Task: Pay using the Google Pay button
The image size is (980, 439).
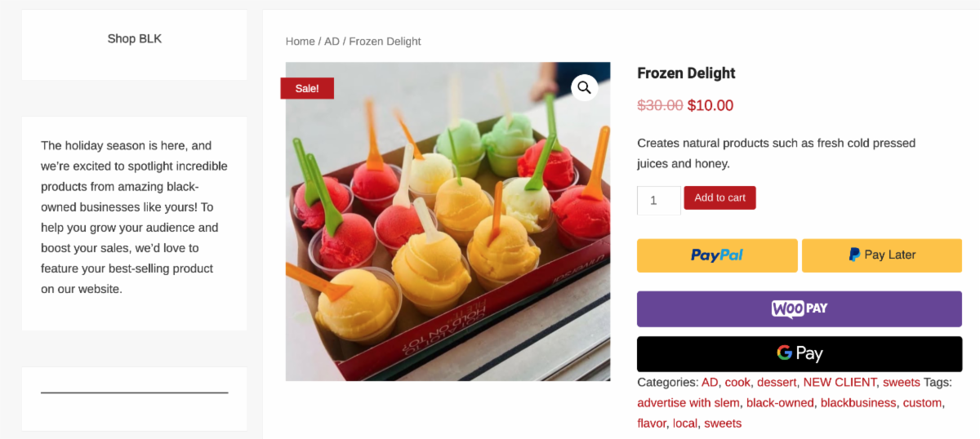Action: pos(800,353)
